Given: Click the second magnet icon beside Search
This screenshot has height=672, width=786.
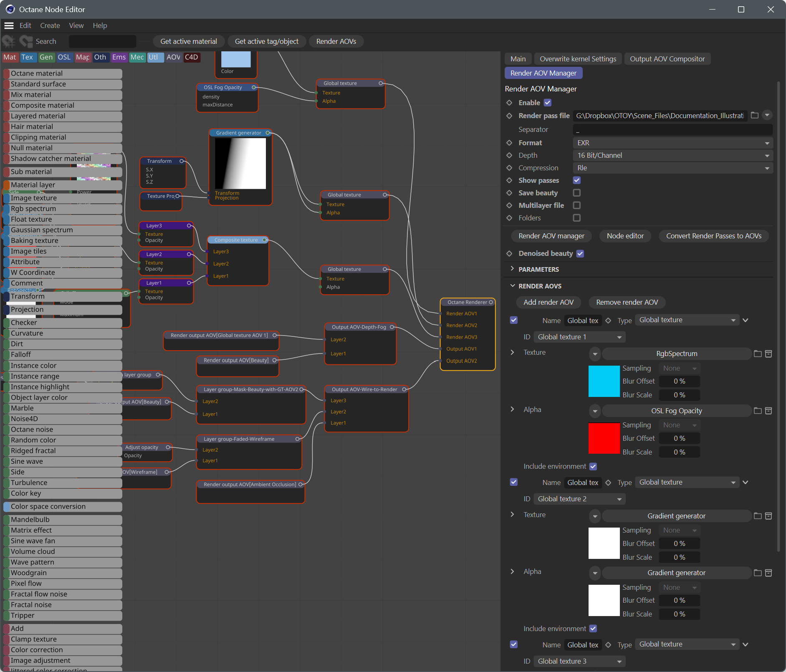Looking at the screenshot, I should click(26, 41).
